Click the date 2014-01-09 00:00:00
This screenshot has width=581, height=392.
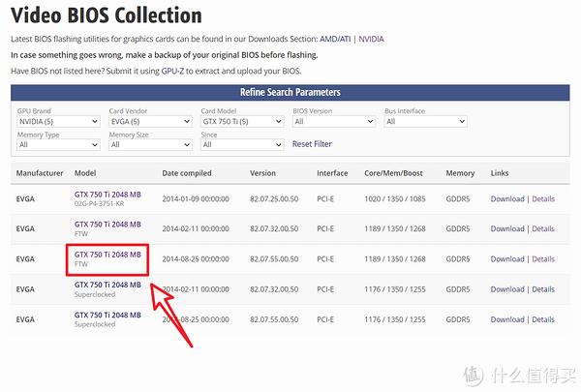click(x=196, y=199)
